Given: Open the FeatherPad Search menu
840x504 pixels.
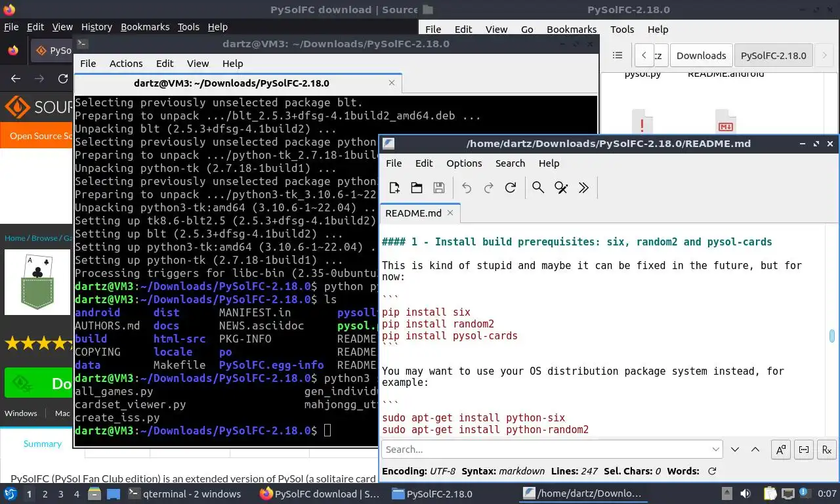Looking at the screenshot, I should (510, 163).
